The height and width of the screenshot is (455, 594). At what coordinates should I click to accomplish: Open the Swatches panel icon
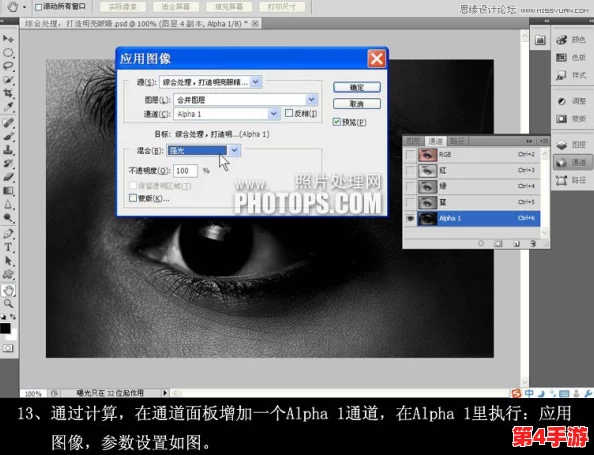coord(572,58)
